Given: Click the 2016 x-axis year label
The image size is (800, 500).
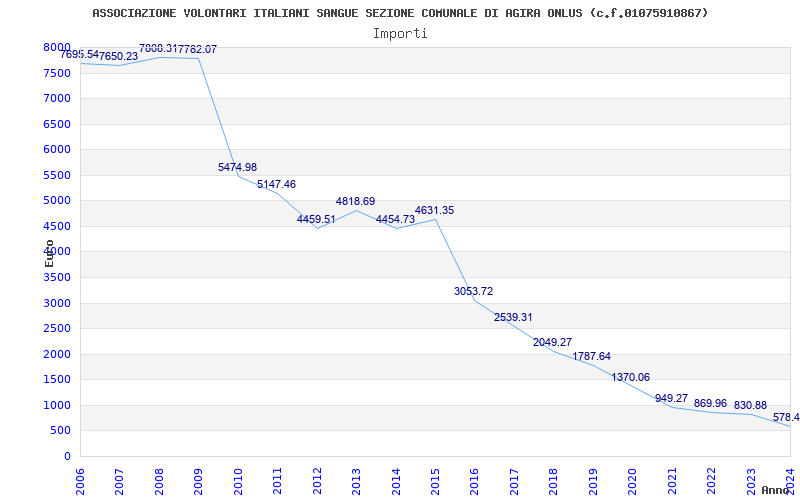Looking at the screenshot, I should (474, 481).
